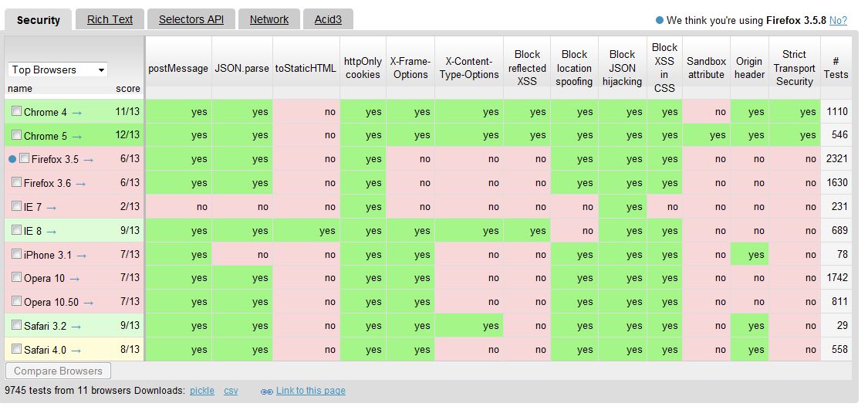Click the toStaticHTML column header
Viewport: 868px width, 417px height.
[x=306, y=68]
